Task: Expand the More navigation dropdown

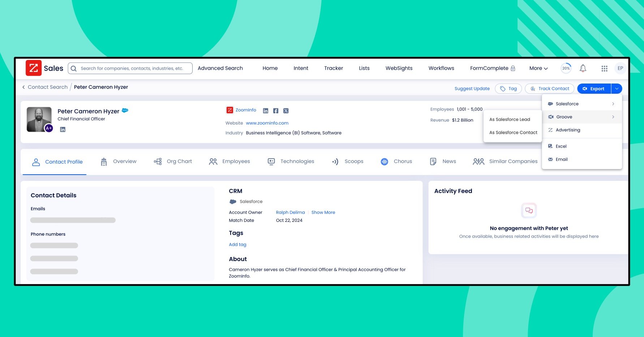Action: pyautogui.click(x=538, y=68)
